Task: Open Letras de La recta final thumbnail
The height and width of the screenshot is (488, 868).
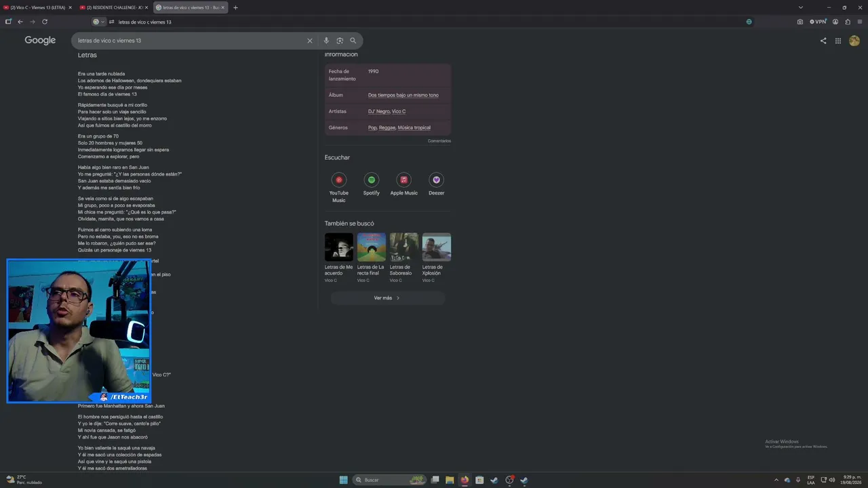Action: click(372, 247)
